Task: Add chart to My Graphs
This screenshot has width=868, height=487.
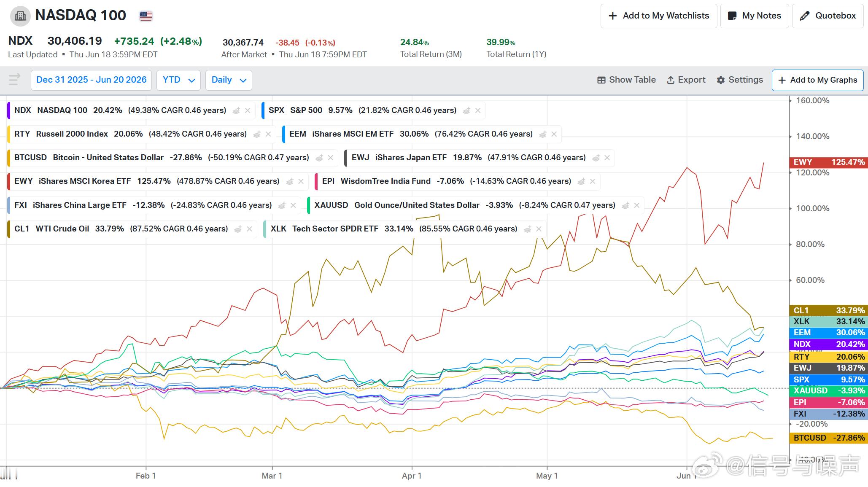Action: 817,80
